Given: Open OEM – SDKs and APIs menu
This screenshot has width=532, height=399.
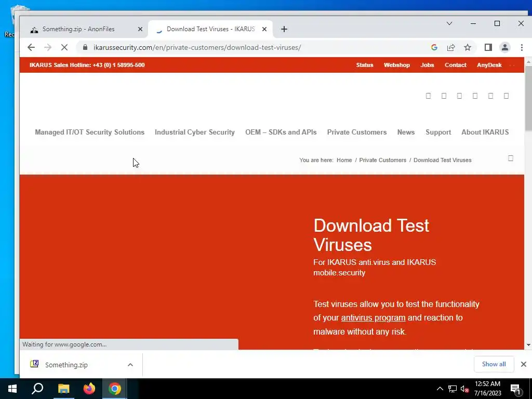Looking at the screenshot, I should click(281, 132).
